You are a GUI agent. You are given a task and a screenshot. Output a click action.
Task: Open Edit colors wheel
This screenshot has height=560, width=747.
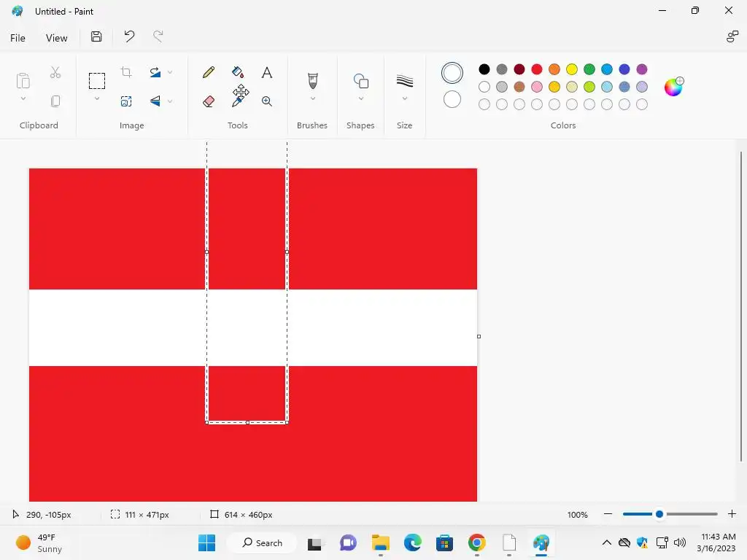click(673, 87)
